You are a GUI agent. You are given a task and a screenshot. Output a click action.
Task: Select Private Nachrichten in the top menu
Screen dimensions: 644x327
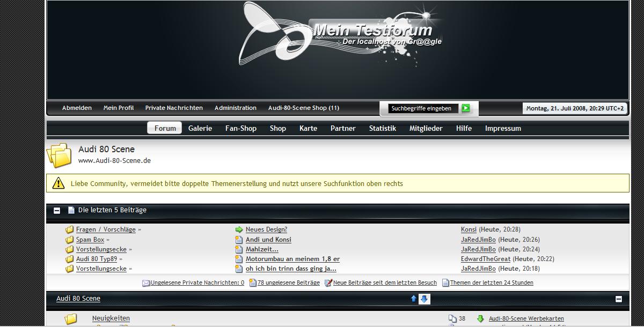pos(174,108)
